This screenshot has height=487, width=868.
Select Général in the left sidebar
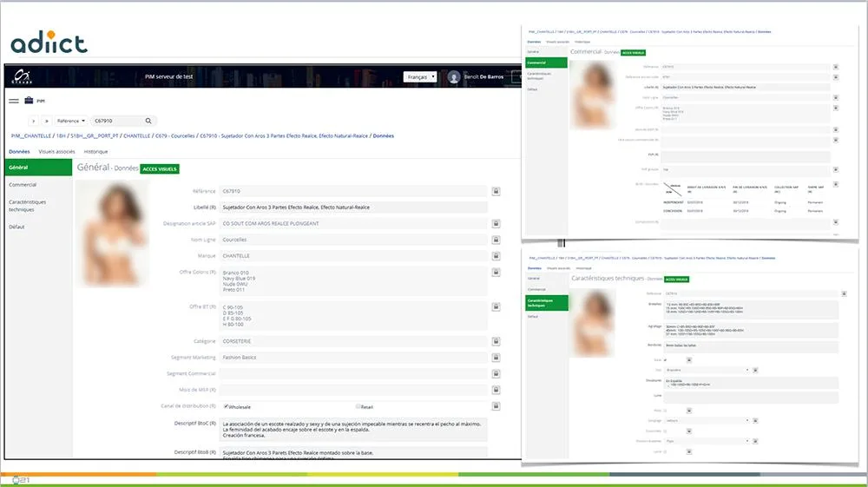tap(38, 168)
